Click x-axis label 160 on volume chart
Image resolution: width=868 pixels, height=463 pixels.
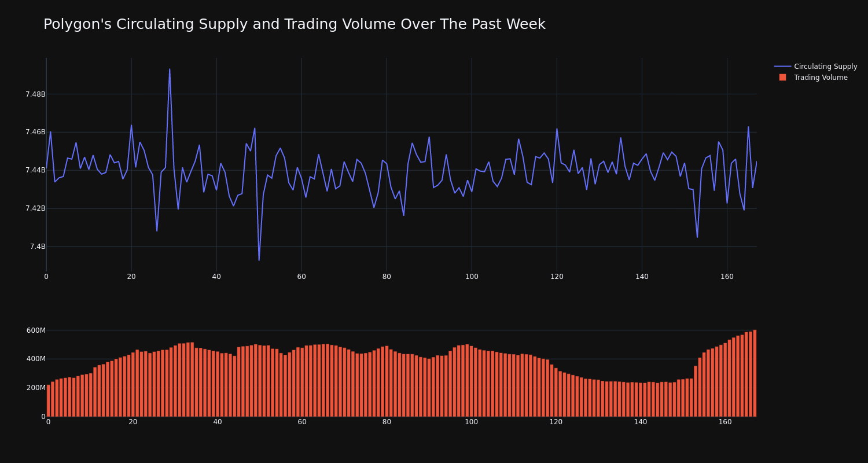[725, 422]
